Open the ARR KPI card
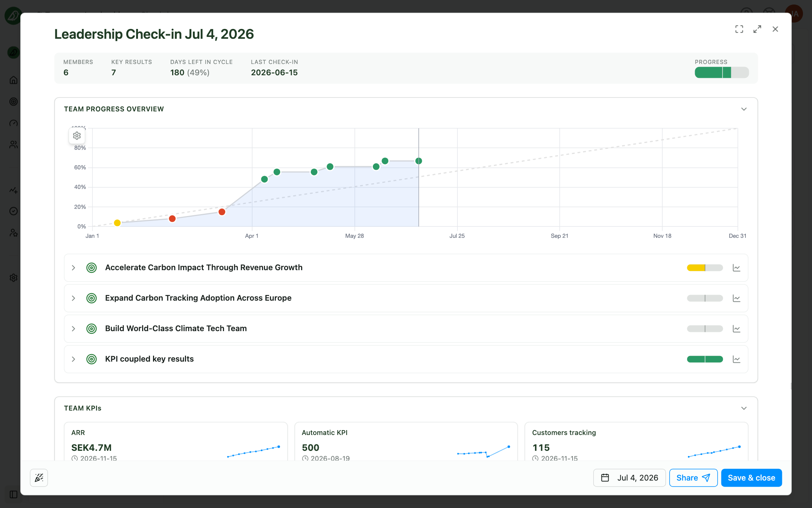Viewport: 812px width, 508px height. 176,441
